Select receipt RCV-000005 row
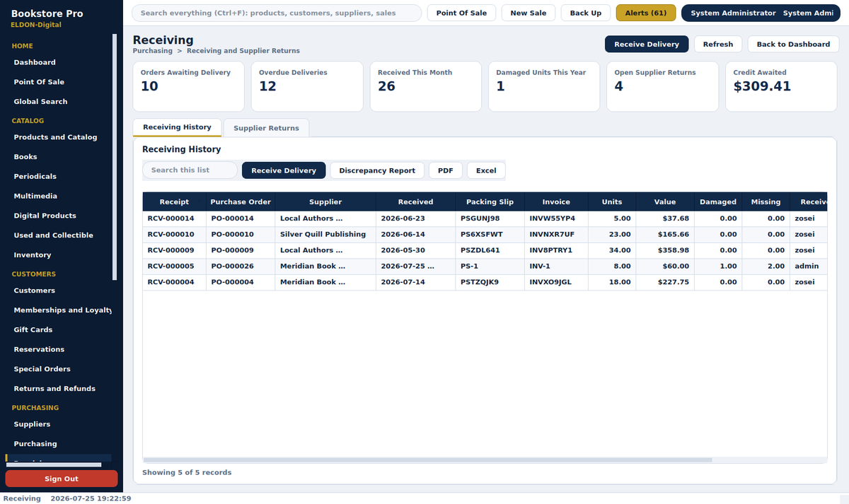The image size is (849, 504). point(485,266)
